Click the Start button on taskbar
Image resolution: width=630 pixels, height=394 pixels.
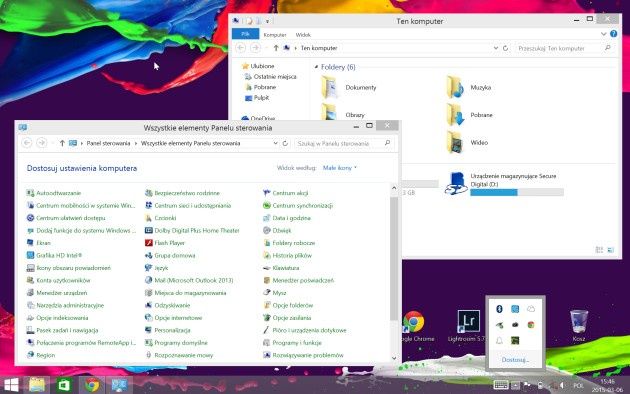(11, 385)
